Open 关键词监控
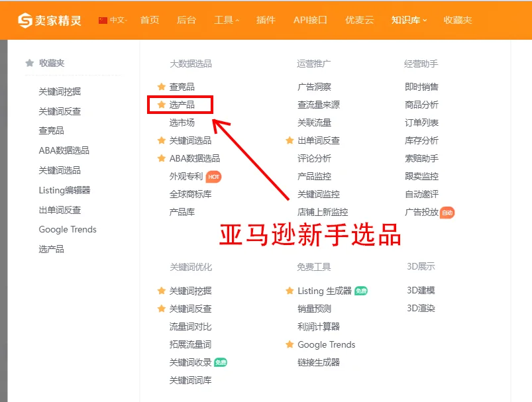This screenshot has height=402, width=532. point(318,195)
